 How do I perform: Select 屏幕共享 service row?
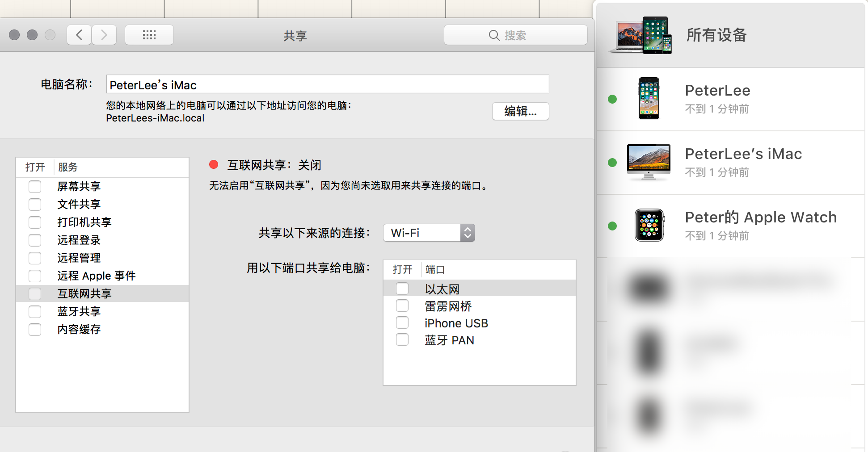click(x=102, y=186)
